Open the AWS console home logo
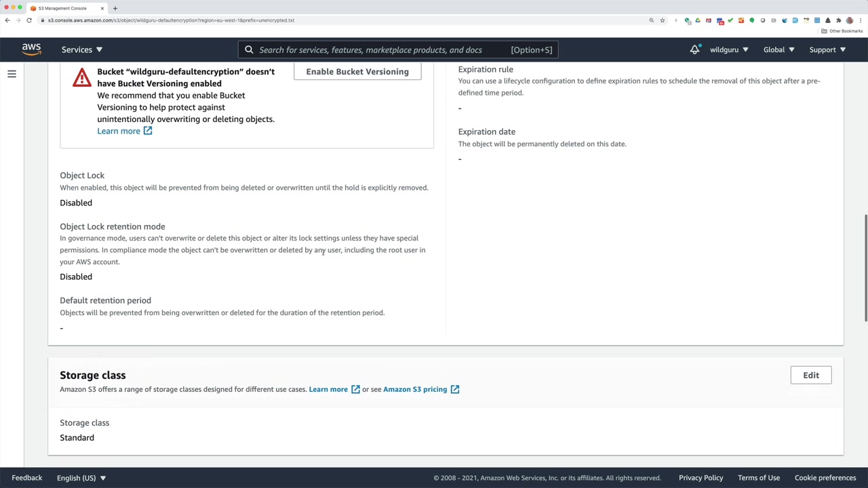This screenshot has width=868, height=488. coord(31,49)
